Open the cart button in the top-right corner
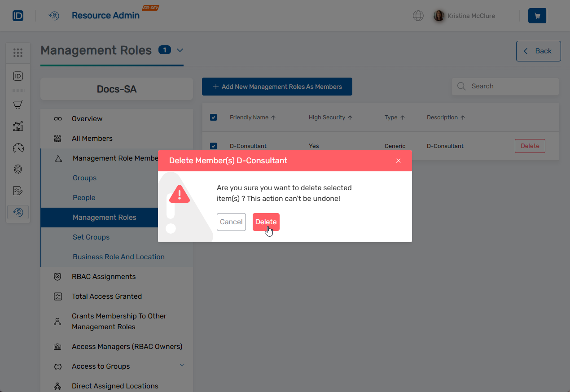570x392 pixels. point(537,15)
